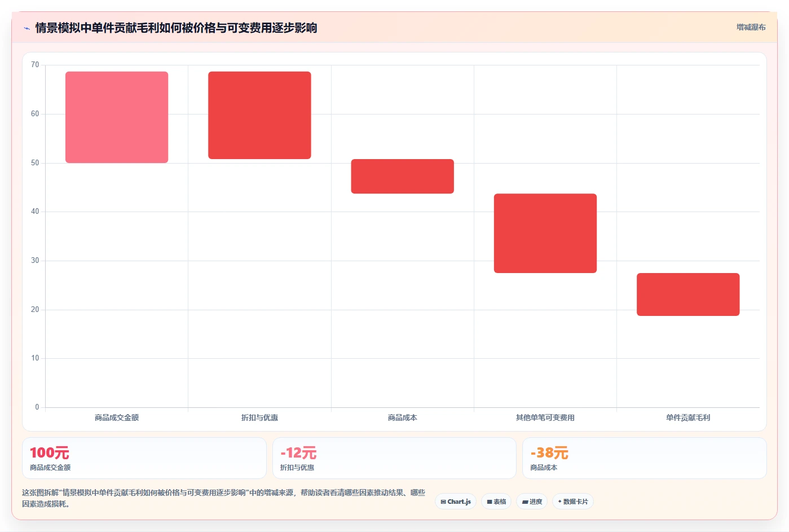
Task: Click the x-axis label 单件贡献毛利
Action: tap(688, 417)
